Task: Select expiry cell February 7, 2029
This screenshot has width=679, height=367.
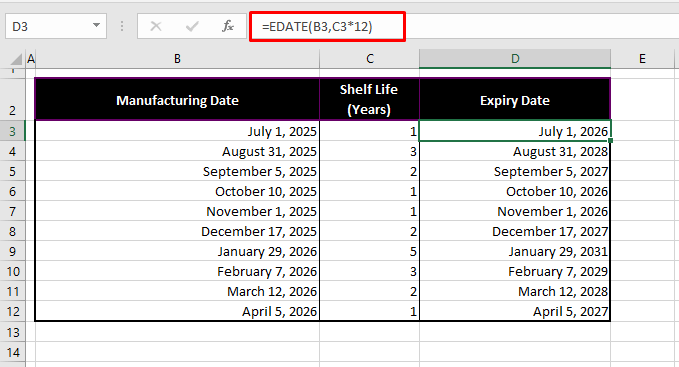Action: click(515, 271)
